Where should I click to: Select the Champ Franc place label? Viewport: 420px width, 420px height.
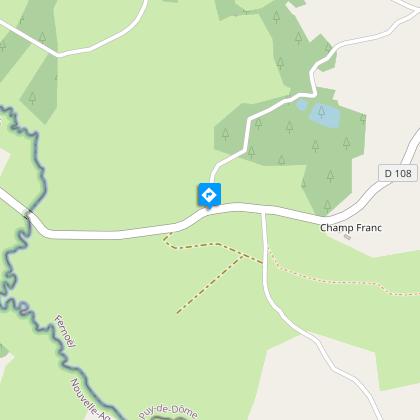[x=351, y=228]
